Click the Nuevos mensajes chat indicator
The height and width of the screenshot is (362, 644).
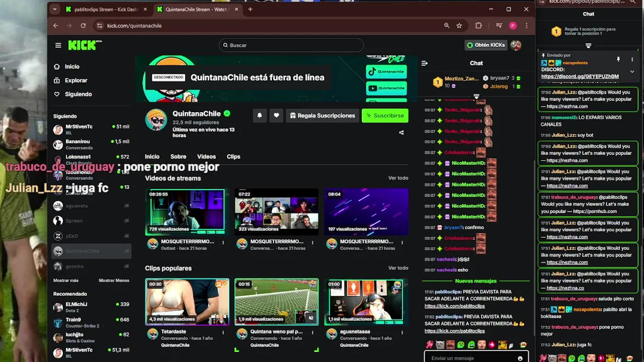pyautogui.click(x=475, y=281)
